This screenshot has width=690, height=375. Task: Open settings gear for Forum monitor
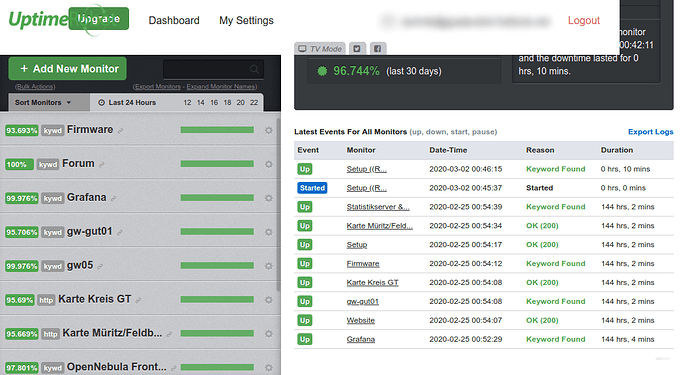[268, 164]
